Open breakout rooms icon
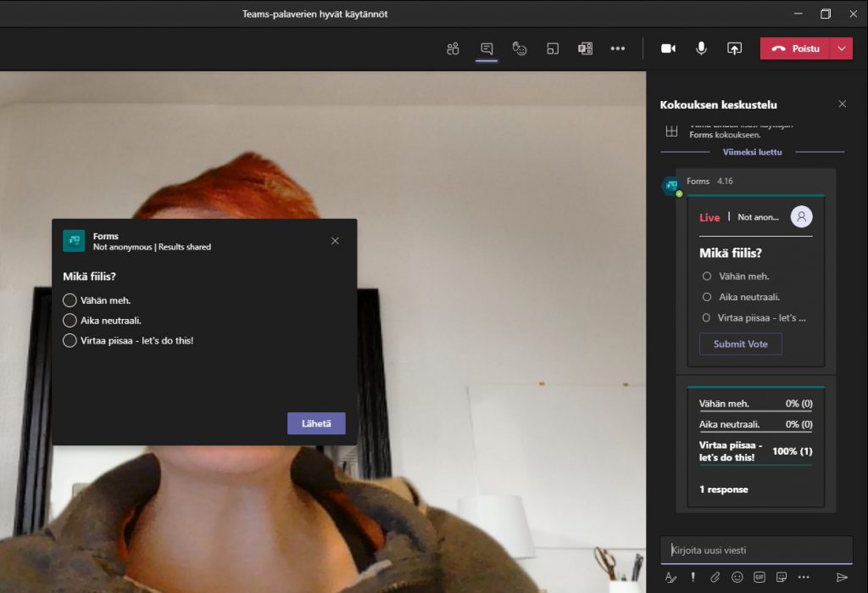 (553, 48)
